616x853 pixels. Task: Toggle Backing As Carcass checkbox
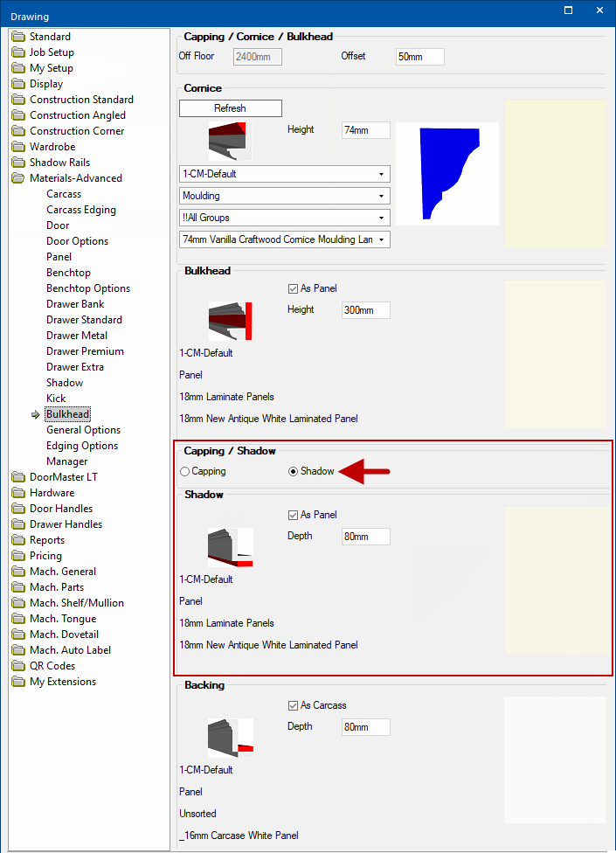click(x=293, y=705)
